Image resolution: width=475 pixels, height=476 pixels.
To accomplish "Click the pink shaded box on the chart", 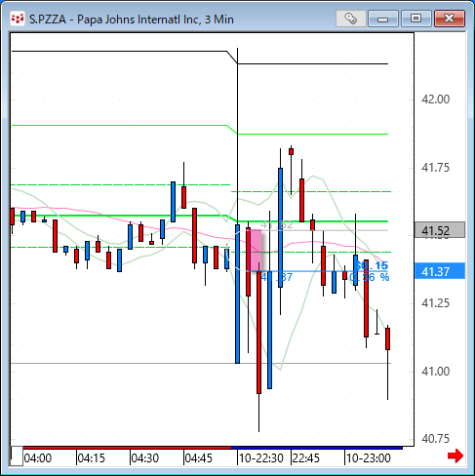I will pyautogui.click(x=256, y=251).
